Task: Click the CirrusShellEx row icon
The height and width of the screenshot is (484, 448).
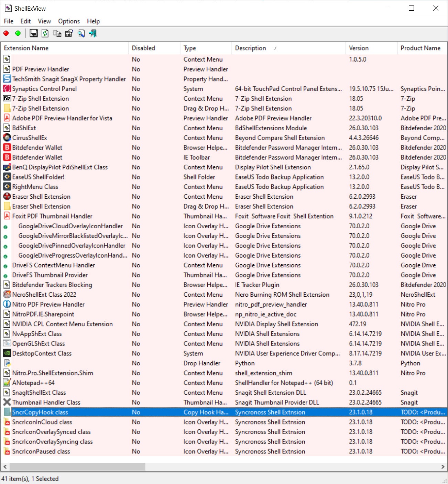Action: pyautogui.click(x=7, y=137)
